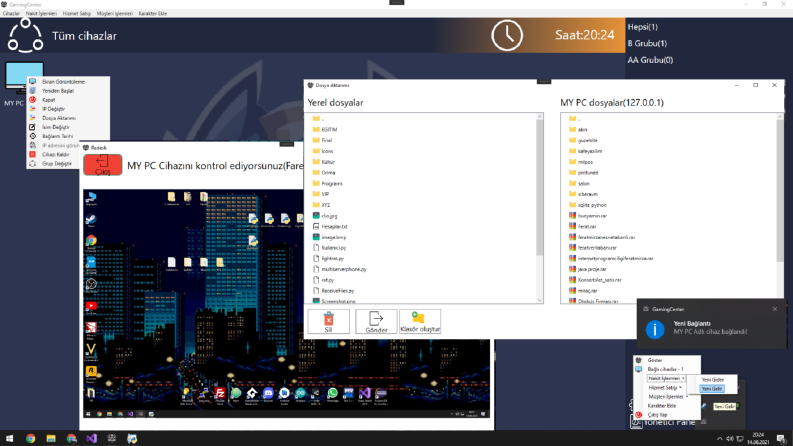Screen dimensions: 793x446
Task: Dismiss the Yeni Bağlantı notification toast
Action: pos(775,309)
